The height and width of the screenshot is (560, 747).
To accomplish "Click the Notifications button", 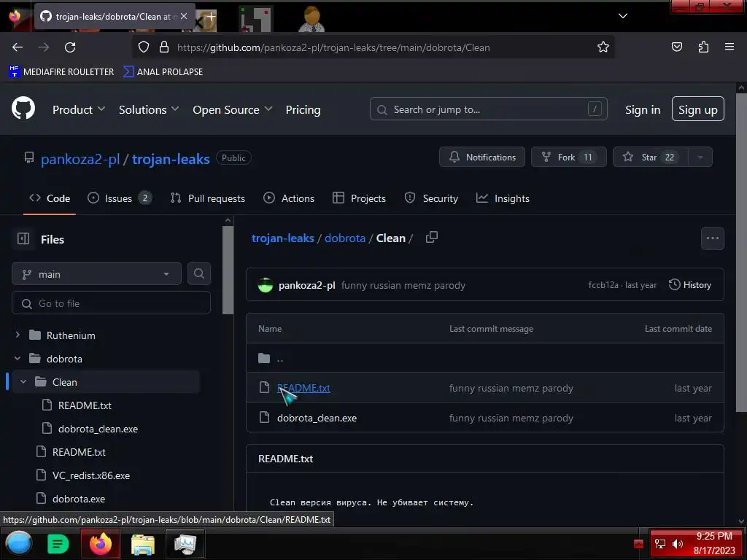I will 481,157.
